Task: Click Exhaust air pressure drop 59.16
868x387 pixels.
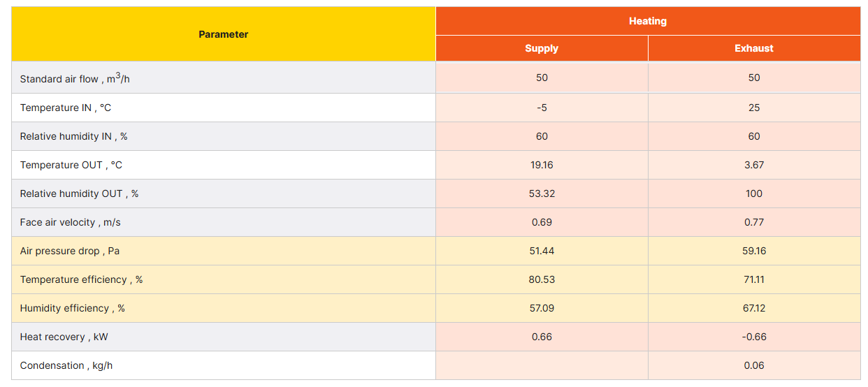Action: click(754, 251)
